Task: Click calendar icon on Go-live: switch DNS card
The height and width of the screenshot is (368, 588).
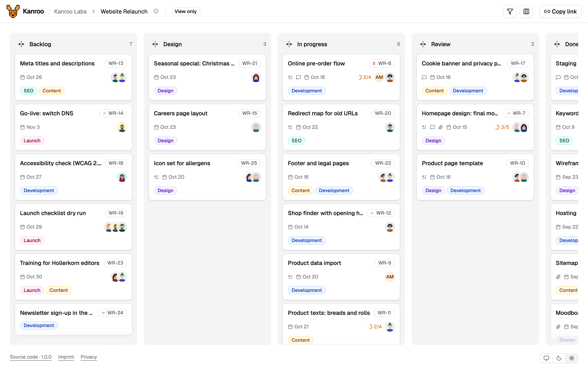Action: (22, 127)
